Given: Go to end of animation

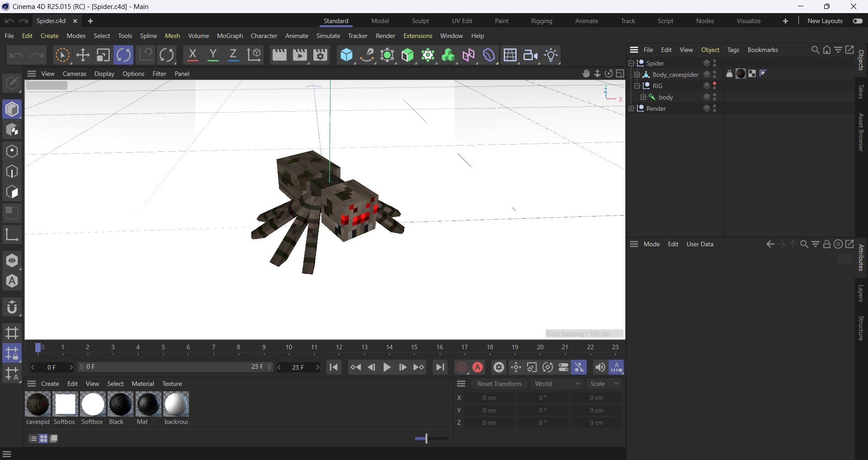Looking at the screenshot, I should coord(440,367).
